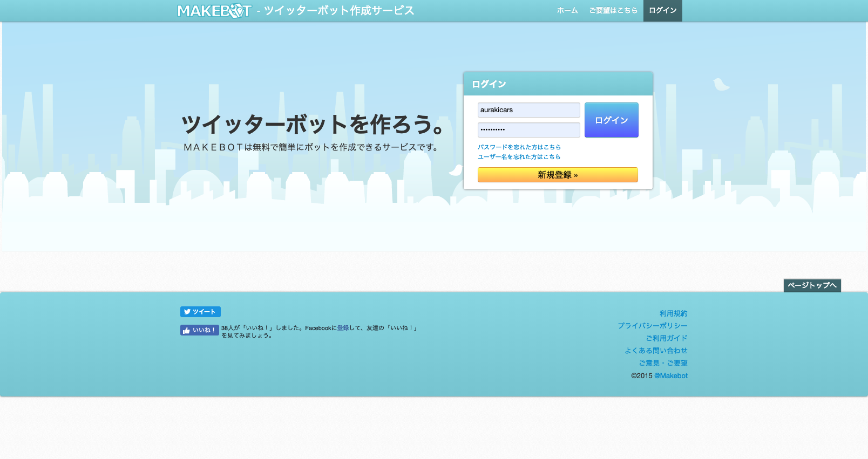Jump to top with ページトップへ button
Image resolution: width=868 pixels, height=459 pixels.
click(812, 285)
